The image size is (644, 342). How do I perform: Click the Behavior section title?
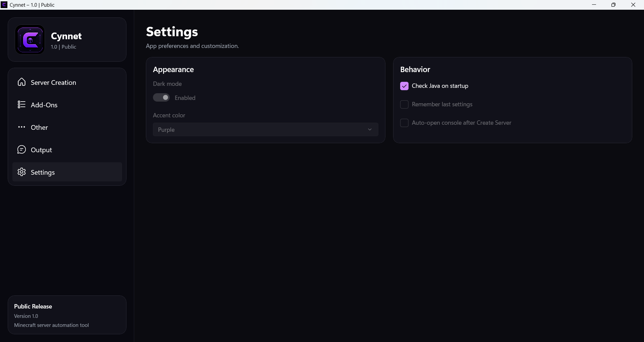pos(415,69)
